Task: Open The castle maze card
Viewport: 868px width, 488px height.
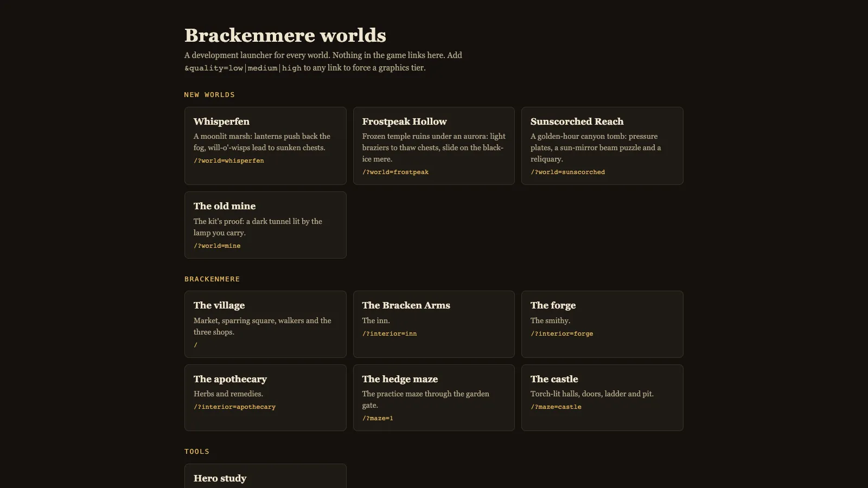Action: 602,398
